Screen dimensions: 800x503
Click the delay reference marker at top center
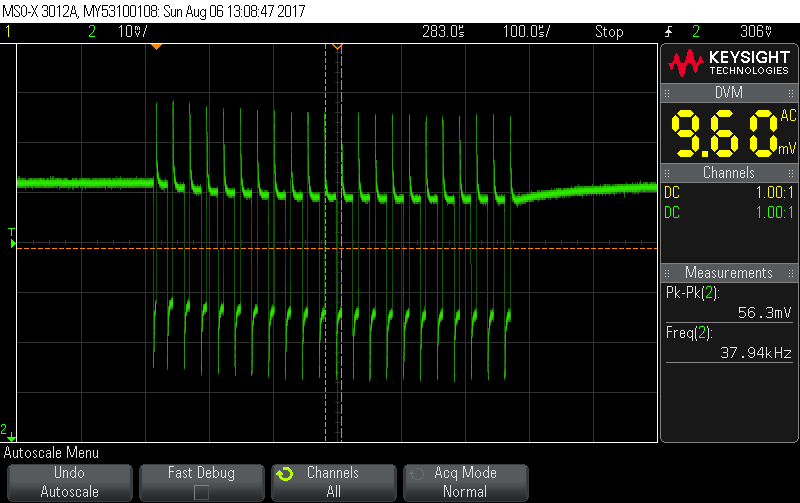coord(337,47)
